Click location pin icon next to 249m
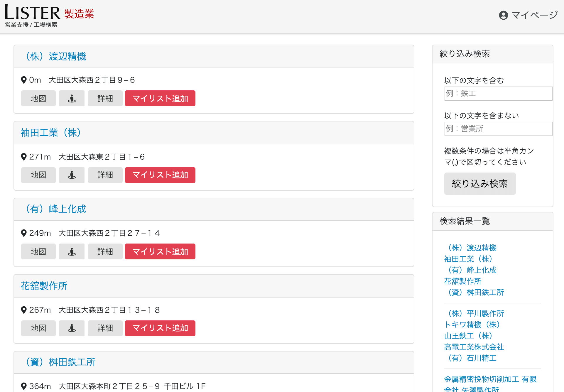The image size is (564, 392). click(24, 233)
